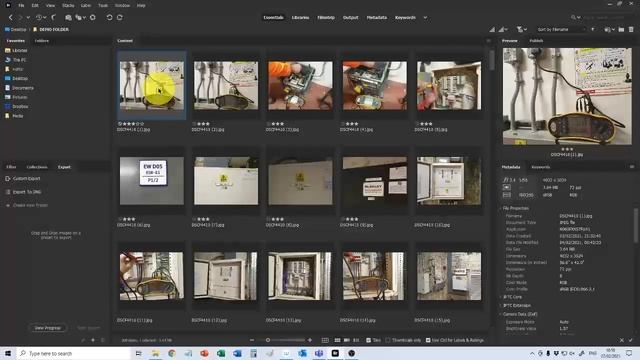Increase thumbnail size plus icon
Viewport: 640px width, 360px height.
pyautogui.click(x=310, y=340)
